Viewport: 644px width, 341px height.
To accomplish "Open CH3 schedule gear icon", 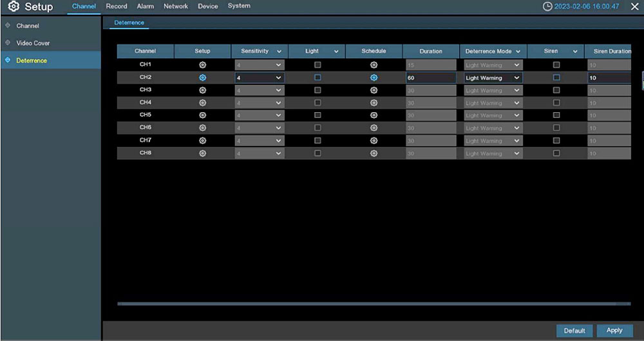I will (374, 90).
